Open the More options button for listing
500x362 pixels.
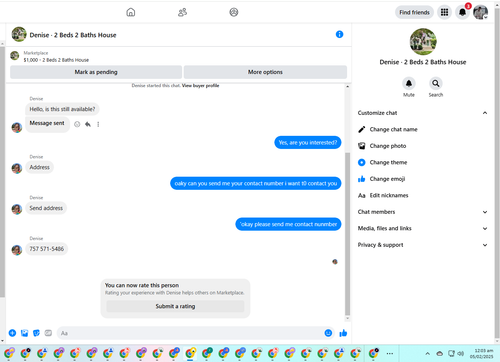[x=265, y=72]
